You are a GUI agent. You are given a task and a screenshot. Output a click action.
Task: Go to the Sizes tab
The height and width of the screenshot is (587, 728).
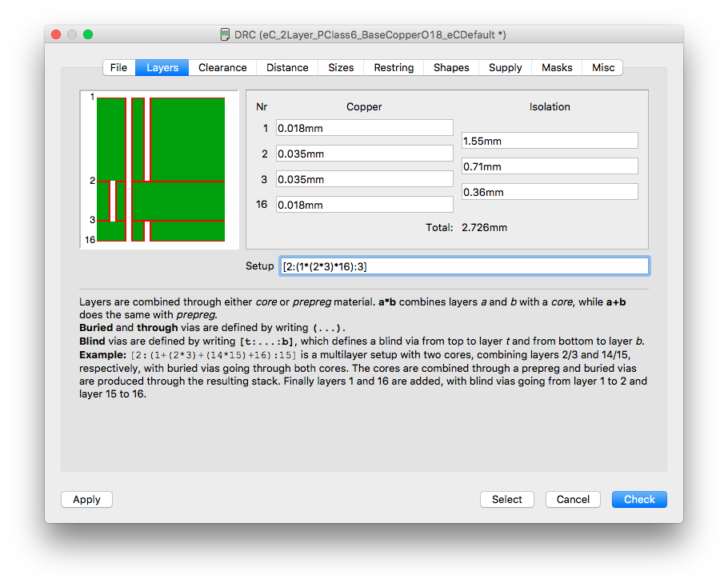[341, 68]
